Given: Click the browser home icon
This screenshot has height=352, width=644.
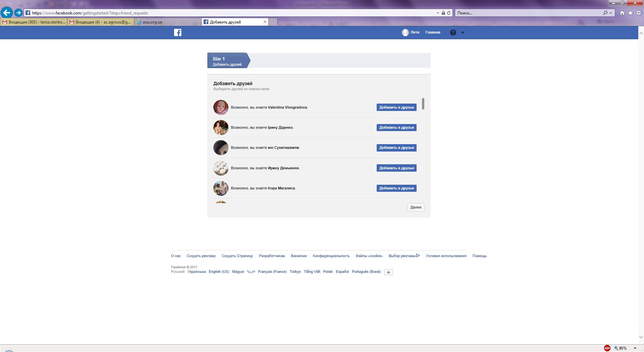Looking at the screenshot, I should coord(622,13).
